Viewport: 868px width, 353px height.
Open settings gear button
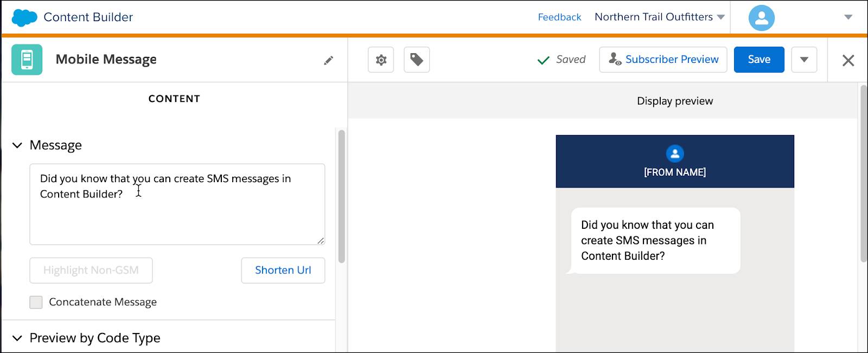[x=381, y=60]
